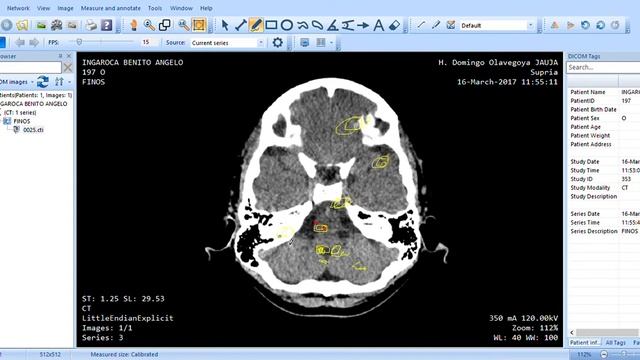The image size is (640, 360).
Task: Open the split view layout dropdown arrow
Action: pyautogui.click(x=331, y=43)
